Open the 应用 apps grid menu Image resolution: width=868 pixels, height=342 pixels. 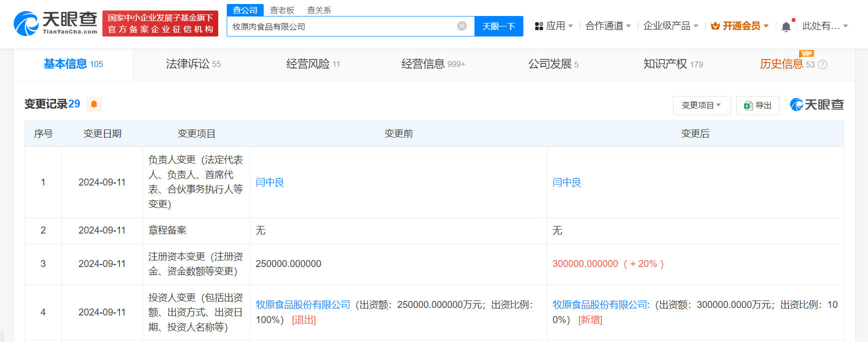[x=553, y=26]
